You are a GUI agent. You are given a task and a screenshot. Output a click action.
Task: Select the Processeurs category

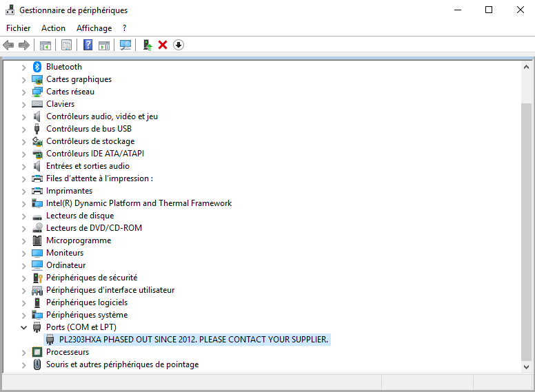[x=67, y=352]
